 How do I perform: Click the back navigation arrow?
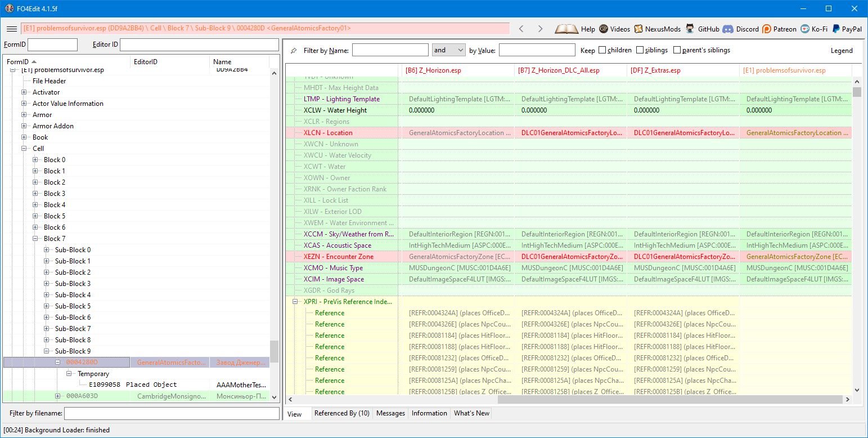click(521, 29)
